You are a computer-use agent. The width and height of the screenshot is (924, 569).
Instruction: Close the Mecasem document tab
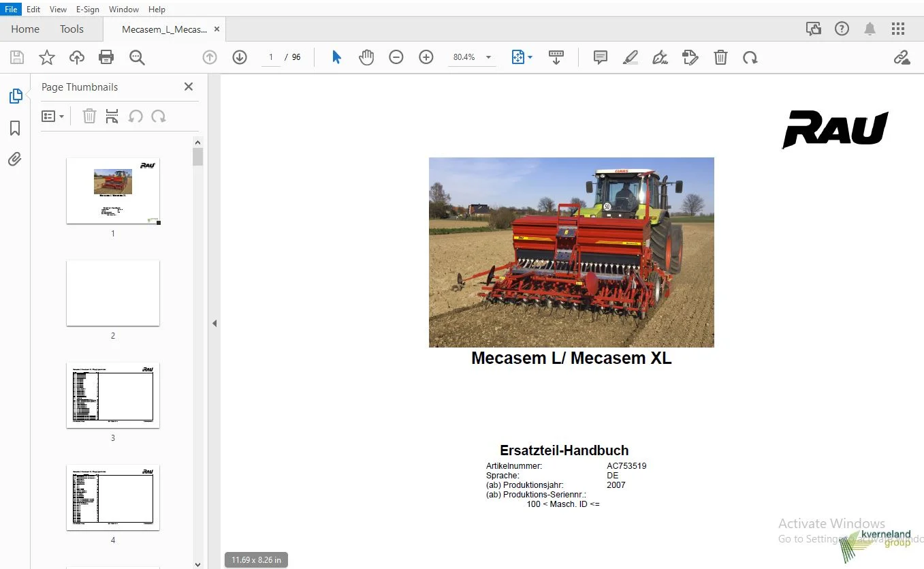(217, 29)
